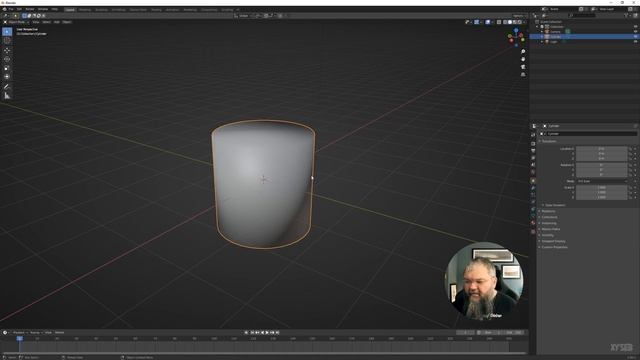Click the Cylinder object name field

(592, 134)
